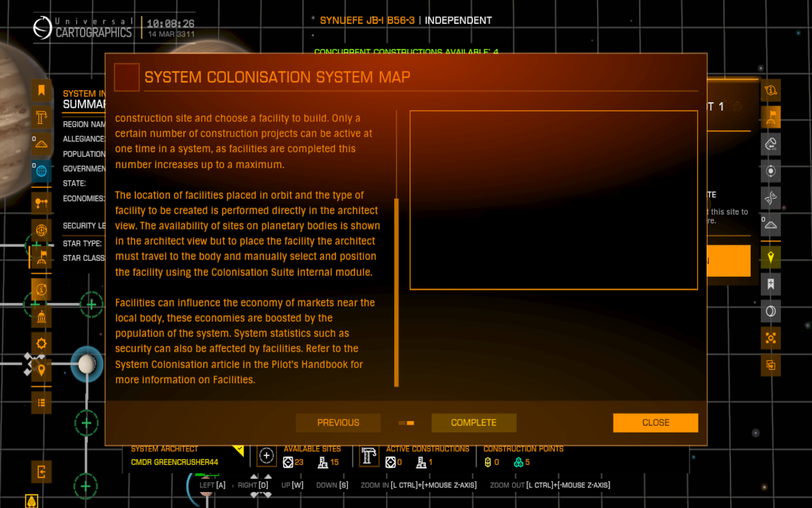The image size is (812, 508).
Task: Open the gear settings icon in left sidebar
Action: [41, 343]
